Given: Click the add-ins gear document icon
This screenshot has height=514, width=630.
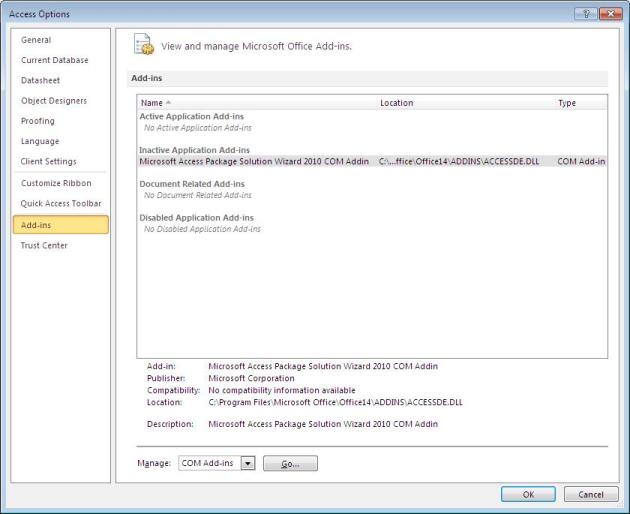Looking at the screenshot, I should pyautogui.click(x=144, y=45).
